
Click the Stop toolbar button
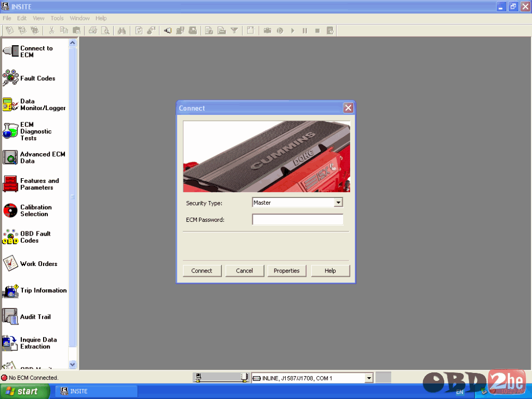[317, 30]
